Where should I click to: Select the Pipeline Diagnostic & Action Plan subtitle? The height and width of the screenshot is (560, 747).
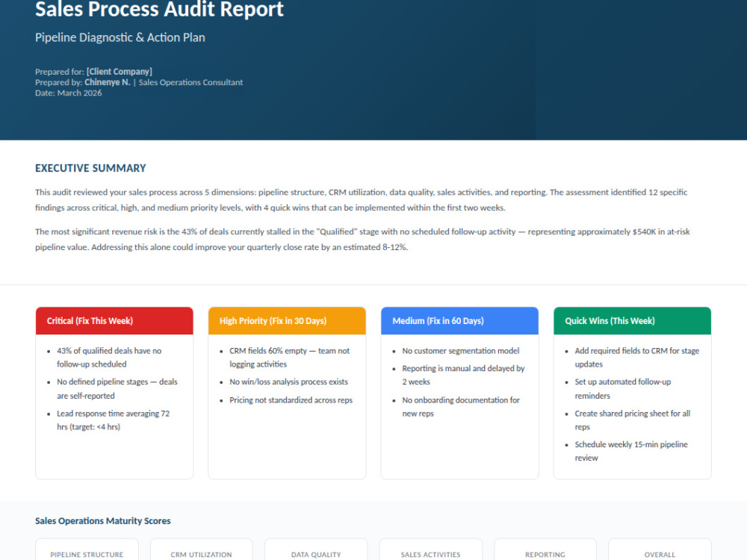120,37
